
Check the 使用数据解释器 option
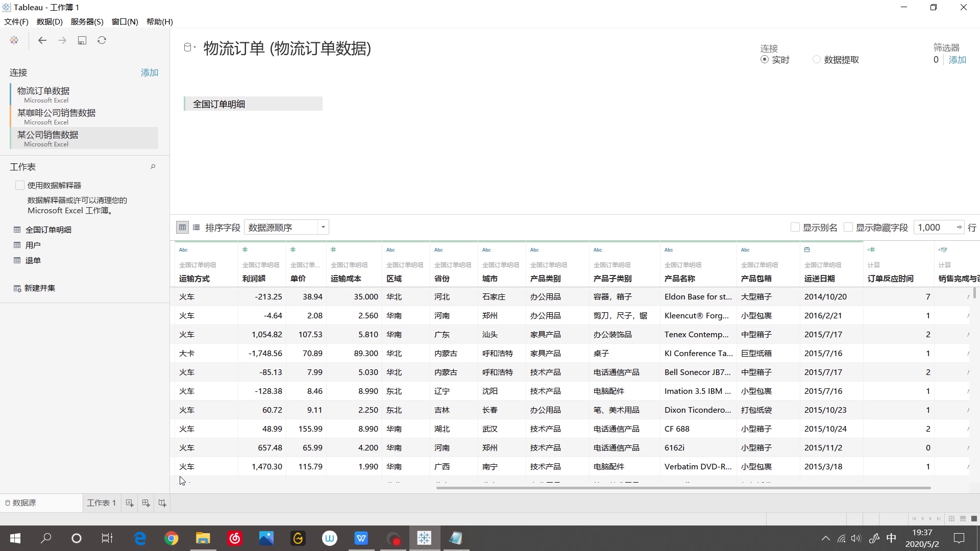pos(19,185)
